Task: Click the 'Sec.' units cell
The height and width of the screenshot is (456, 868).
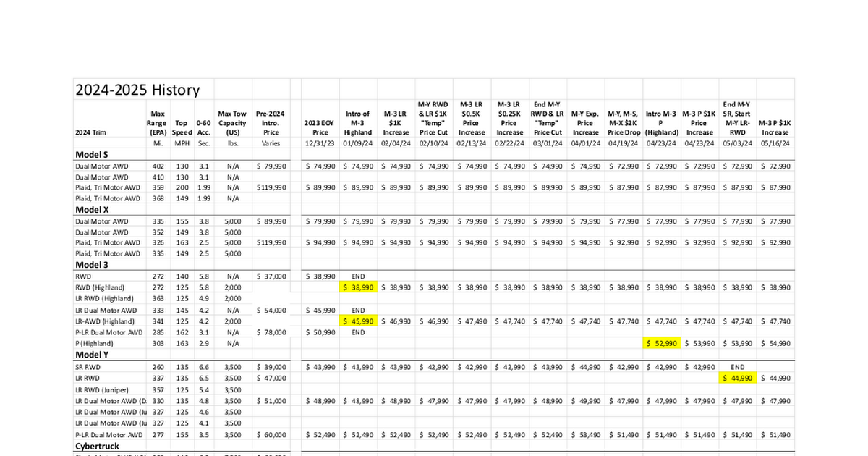Action: point(203,143)
